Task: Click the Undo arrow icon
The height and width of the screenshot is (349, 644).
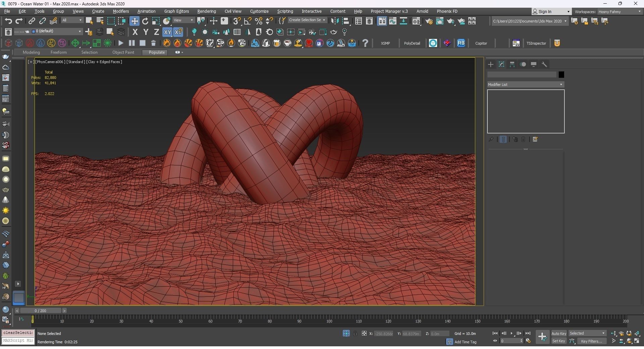Action: [x=8, y=21]
